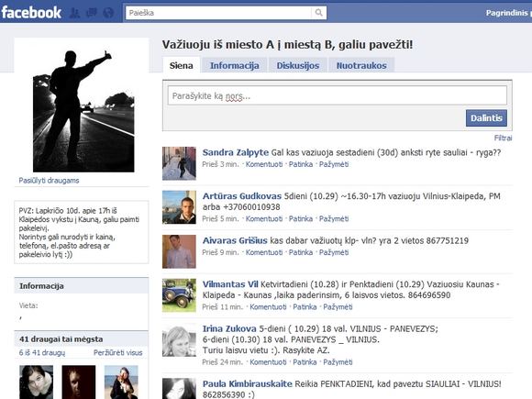Image resolution: width=532 pixels, height=399 pixels.
Task: Switch to the Diskusijos tab
Action: coord(298,65)
